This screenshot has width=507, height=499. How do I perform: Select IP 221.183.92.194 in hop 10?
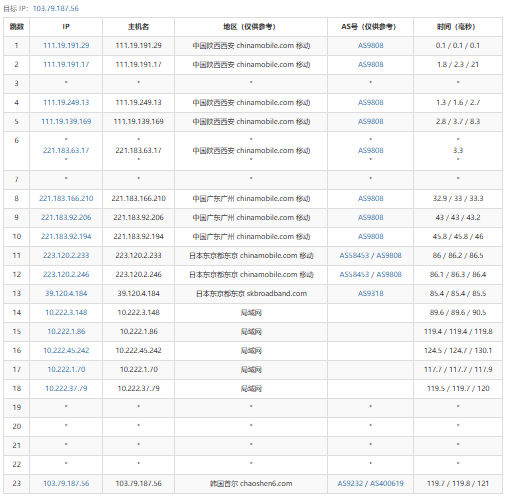(66, 236)
